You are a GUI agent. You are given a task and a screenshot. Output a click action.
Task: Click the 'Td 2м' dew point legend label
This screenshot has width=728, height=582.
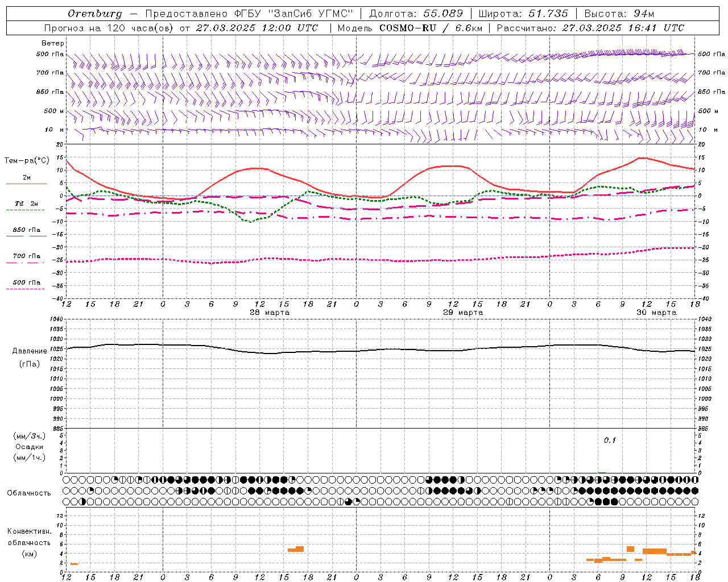pyautogui.click(x=26, y=203)
